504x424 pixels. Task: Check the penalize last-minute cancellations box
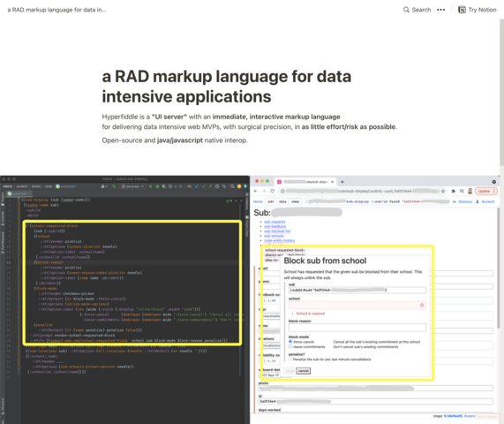290,359
